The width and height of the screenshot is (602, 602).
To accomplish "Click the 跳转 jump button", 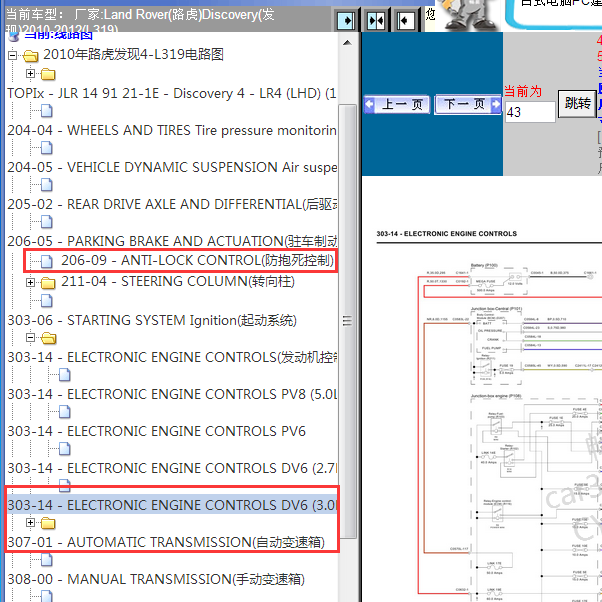I will point(577,104).
